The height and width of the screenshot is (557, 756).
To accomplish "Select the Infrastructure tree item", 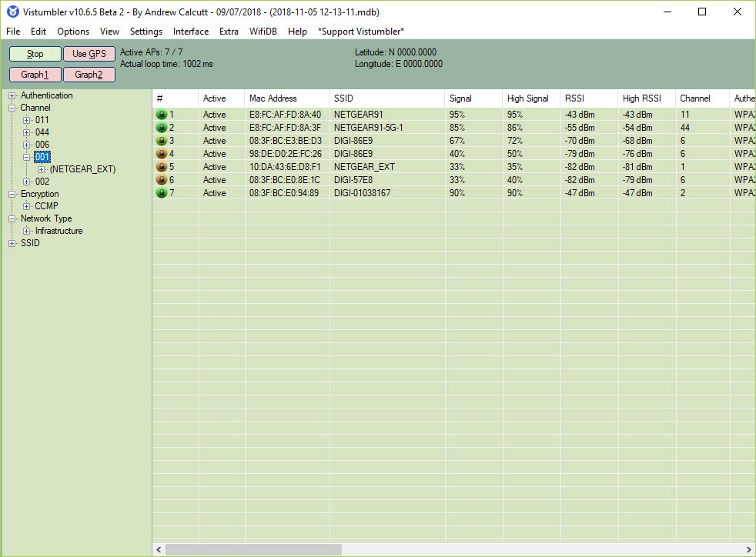I will point(59,232).
